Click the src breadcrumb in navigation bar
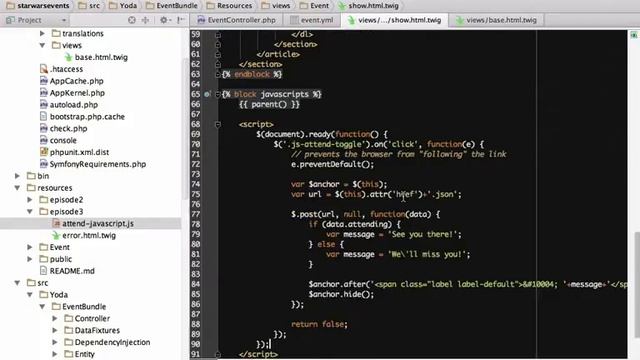640x360 pixels. [x=89, y=6]
